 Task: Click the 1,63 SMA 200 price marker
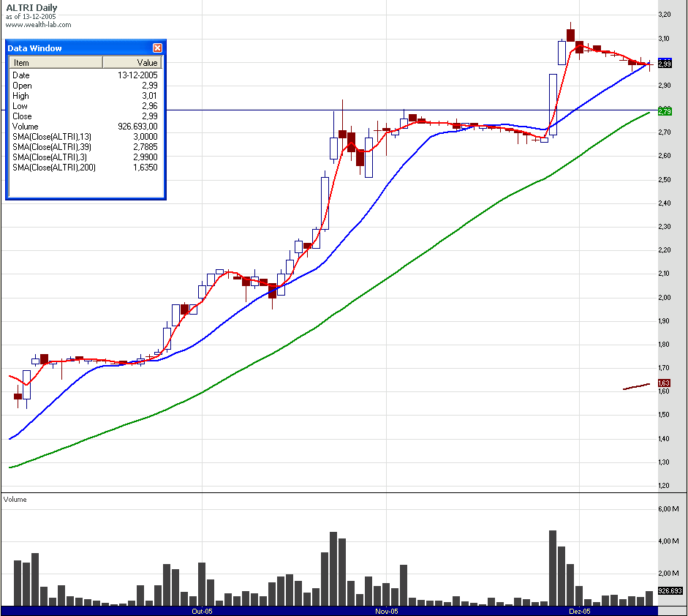(x=665, y=383)
